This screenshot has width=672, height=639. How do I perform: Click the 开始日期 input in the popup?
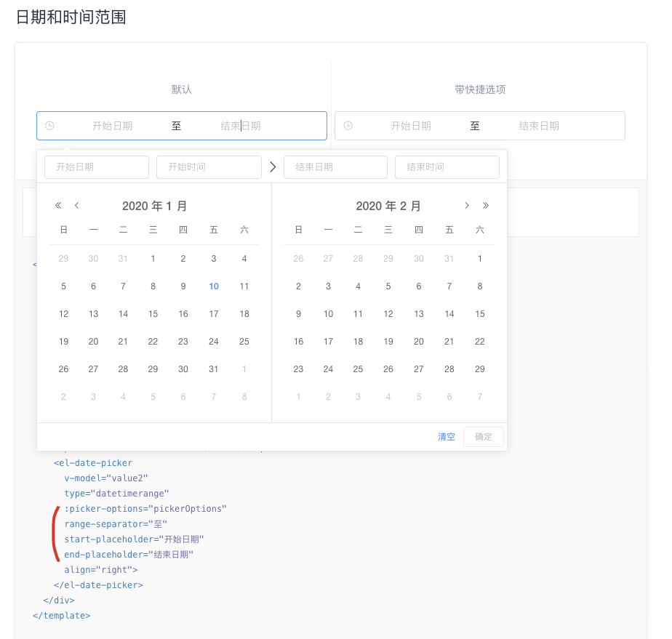(x=97, y=166)
